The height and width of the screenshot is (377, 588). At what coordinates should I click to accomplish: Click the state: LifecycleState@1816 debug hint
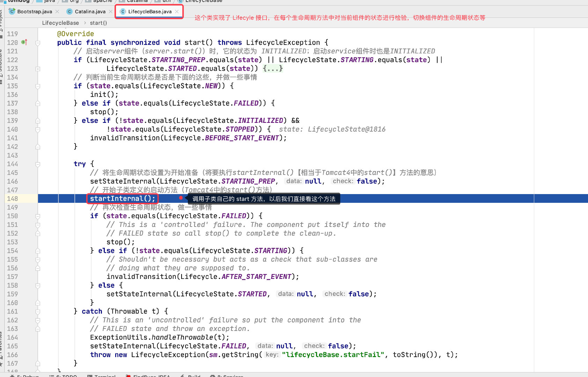332,129
